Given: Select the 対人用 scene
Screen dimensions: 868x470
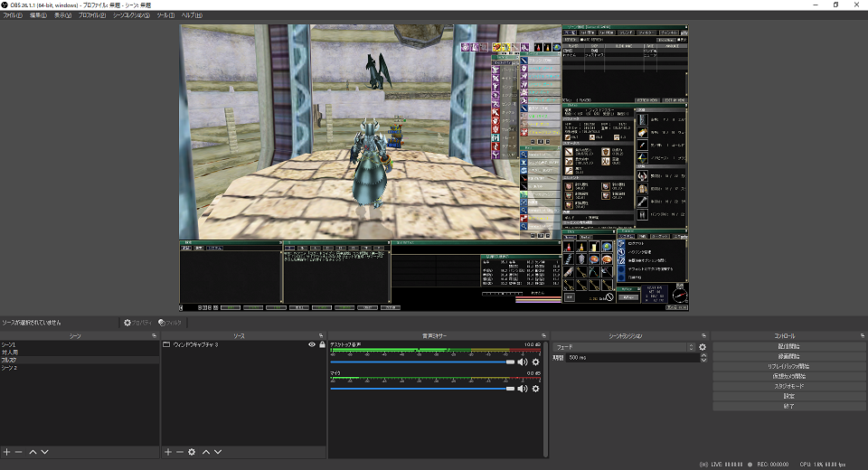Looking at the screenshot, I should tap(80, 352).
